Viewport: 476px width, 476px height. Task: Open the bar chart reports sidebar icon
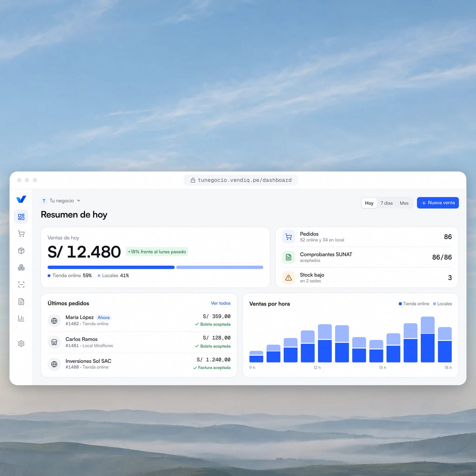21,319
